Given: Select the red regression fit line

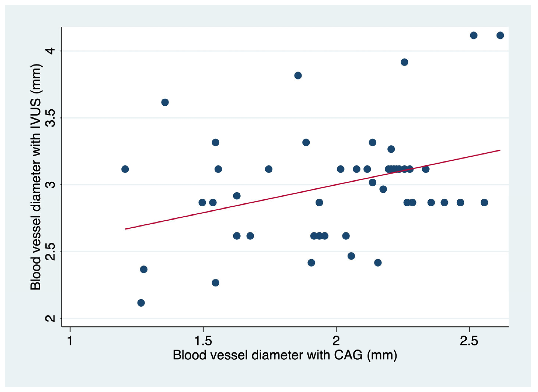Looking at the screenshot, I should (312, 190).
